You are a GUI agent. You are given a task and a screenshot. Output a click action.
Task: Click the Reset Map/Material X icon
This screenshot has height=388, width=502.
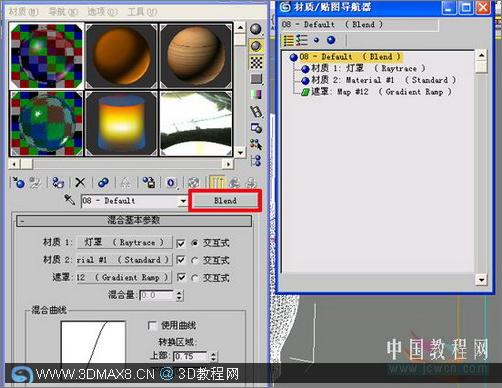[80, 183]
